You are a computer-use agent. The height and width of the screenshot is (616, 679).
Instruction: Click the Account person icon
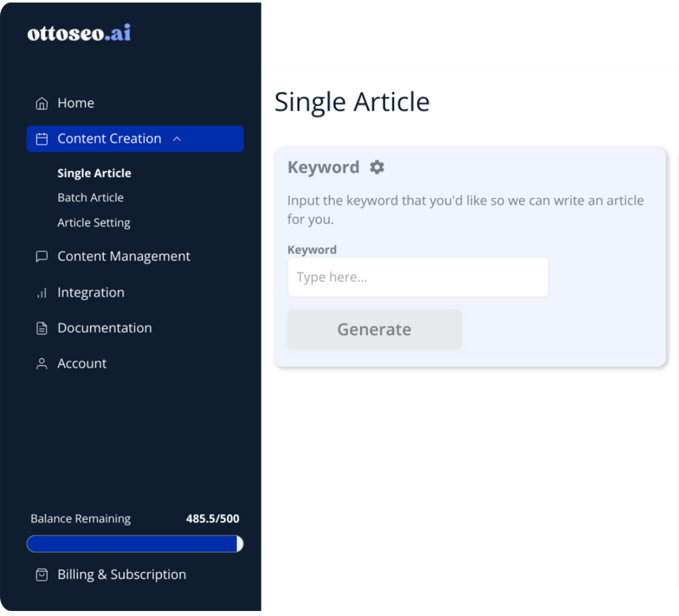pyautogui.click(x=42, y=364)
